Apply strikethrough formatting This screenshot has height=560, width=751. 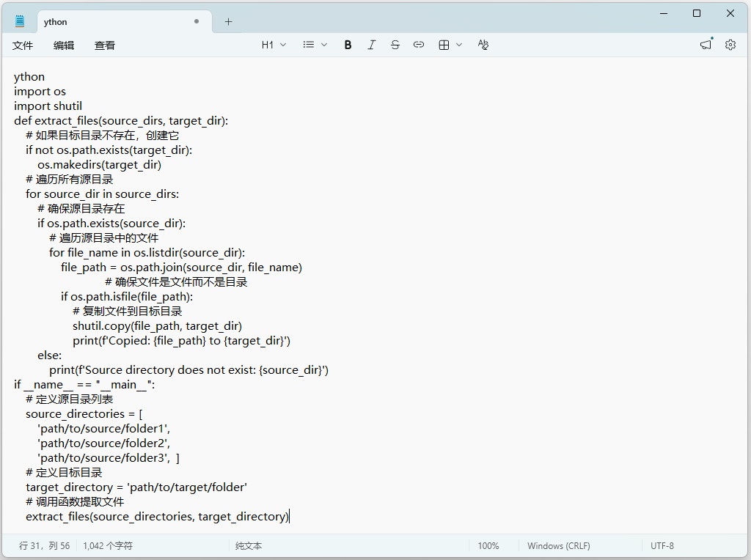[x=395, y=45]
